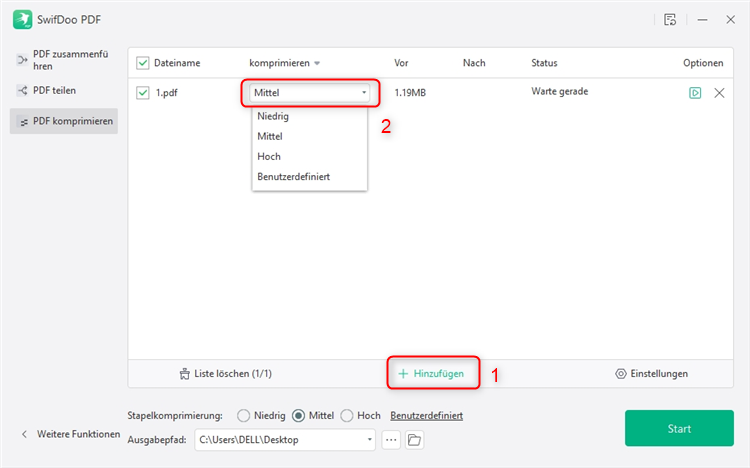Choose Niedrig from the dropdown list

pyautogui.click(x=273, y=116)
